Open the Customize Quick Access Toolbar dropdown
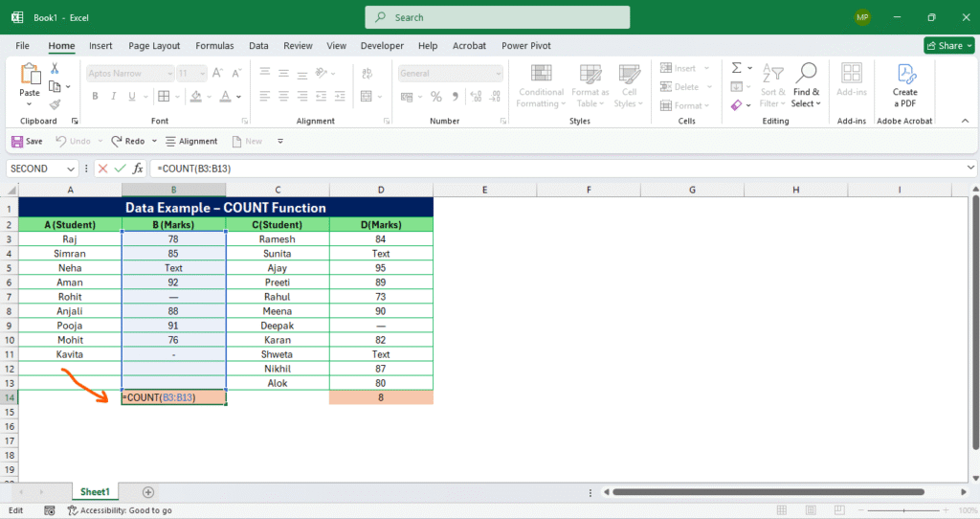 (280, 141)
